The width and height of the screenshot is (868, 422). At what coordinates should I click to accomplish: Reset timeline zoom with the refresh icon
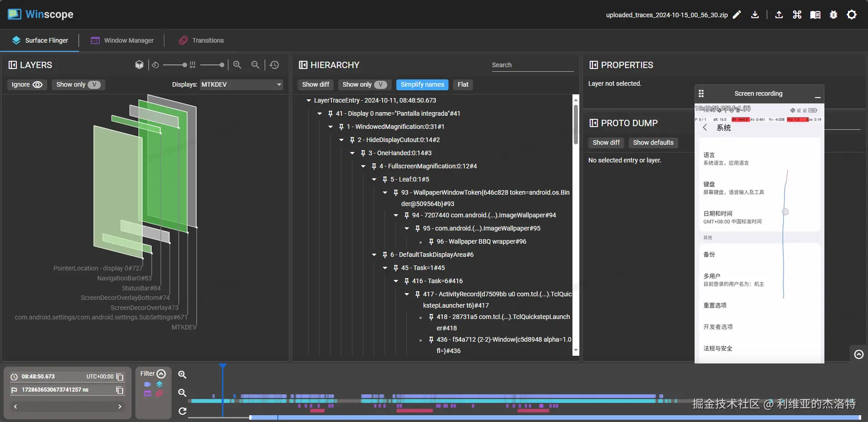(182, 411)
